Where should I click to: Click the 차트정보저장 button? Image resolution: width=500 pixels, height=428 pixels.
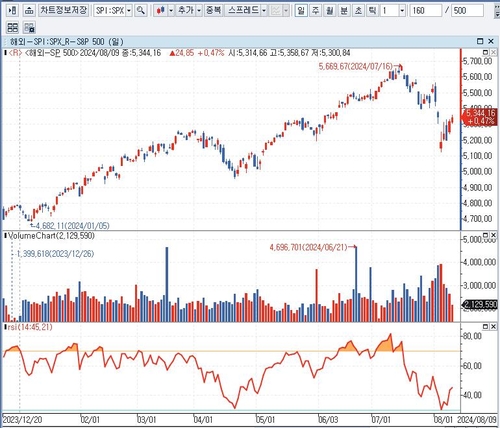[x=64, y=11]
